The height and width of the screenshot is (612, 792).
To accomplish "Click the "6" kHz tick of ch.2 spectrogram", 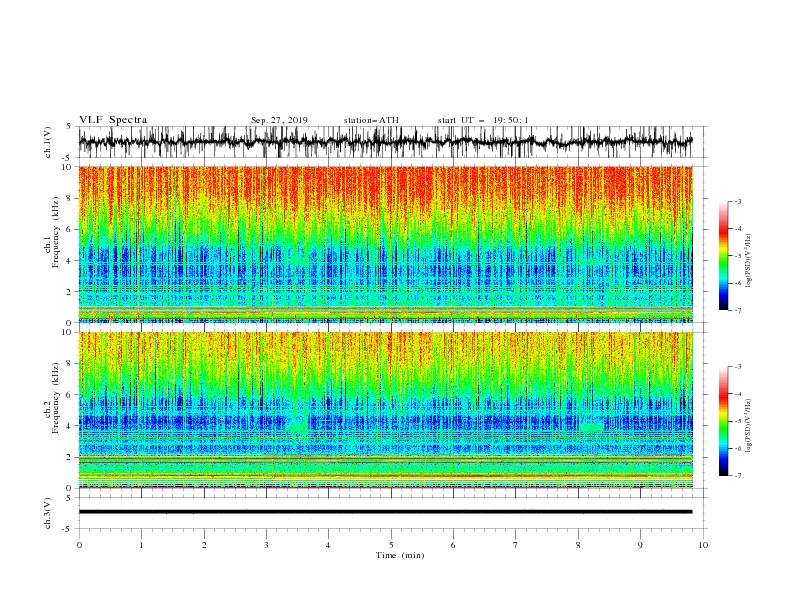I will click(x=69, y=395).
